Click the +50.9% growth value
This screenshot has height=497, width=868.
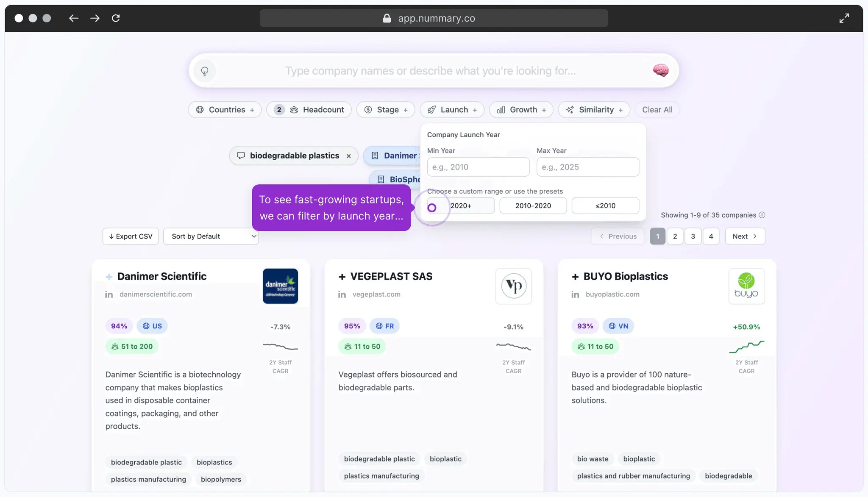coord(746,327)
